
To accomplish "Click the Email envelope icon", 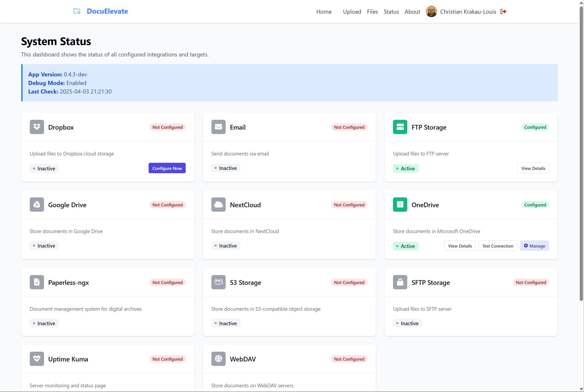I will click(x=218, y=127).
